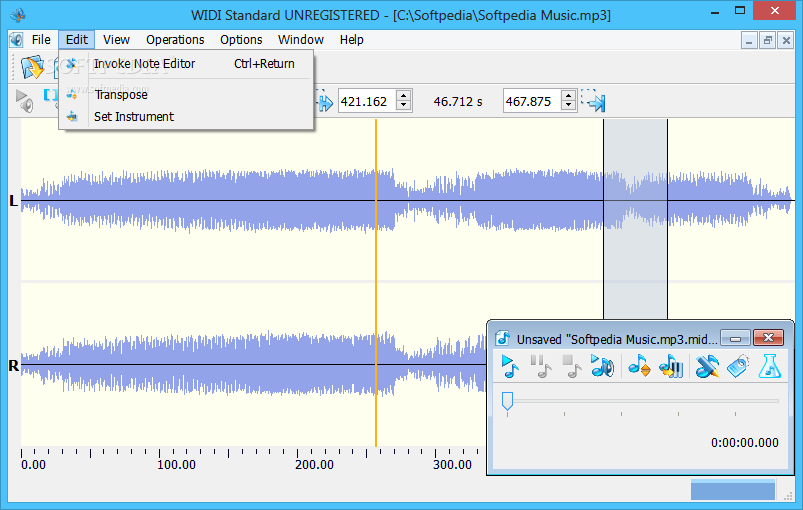The height and width of the screenshot is (510, 803).
Task: Pause MIDI playback in the Unsaved window
Action: point(540,366)
